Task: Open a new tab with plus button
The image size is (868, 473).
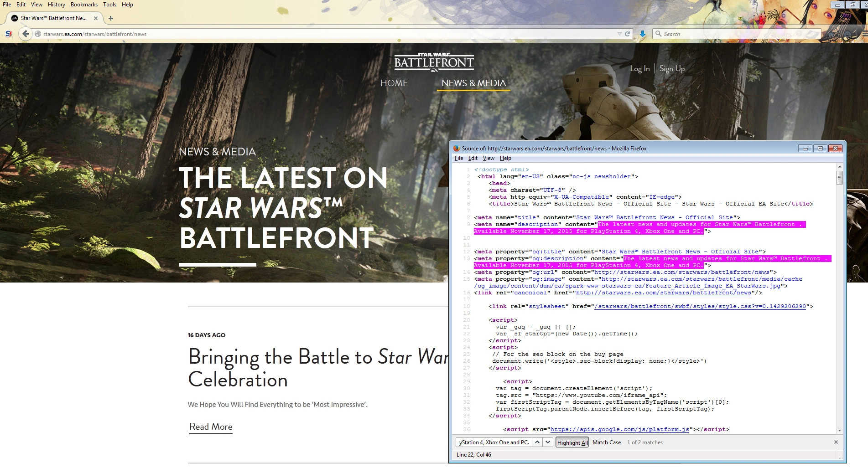Action: point(110,18)
